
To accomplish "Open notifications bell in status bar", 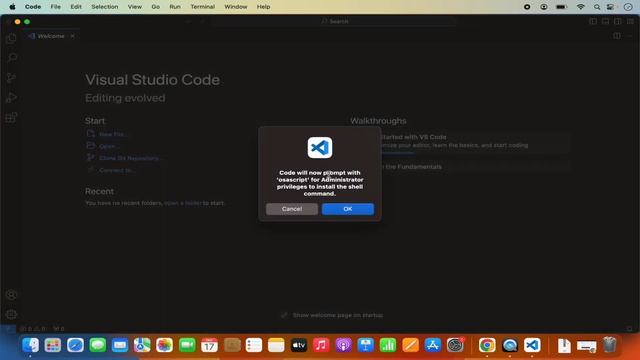I will pyautogui.click(x=629, y=329).
